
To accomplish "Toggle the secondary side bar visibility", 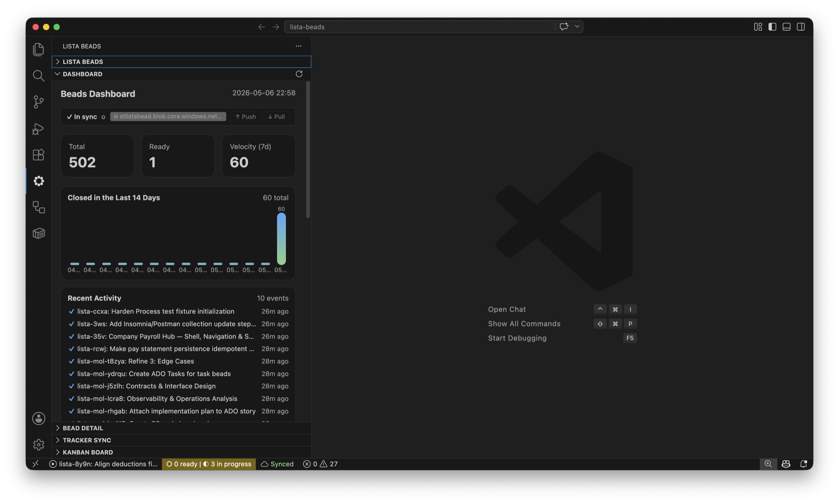I will 801,27.
